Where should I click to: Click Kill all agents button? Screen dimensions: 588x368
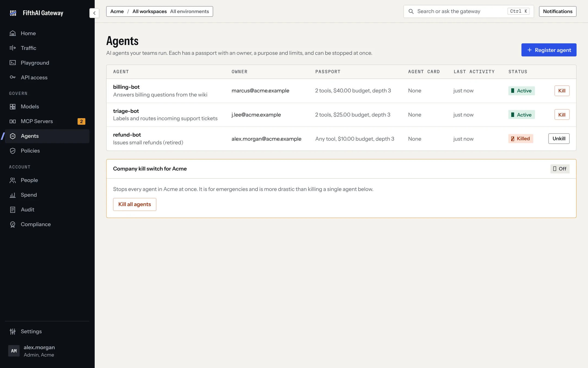[x=135, y=204]
